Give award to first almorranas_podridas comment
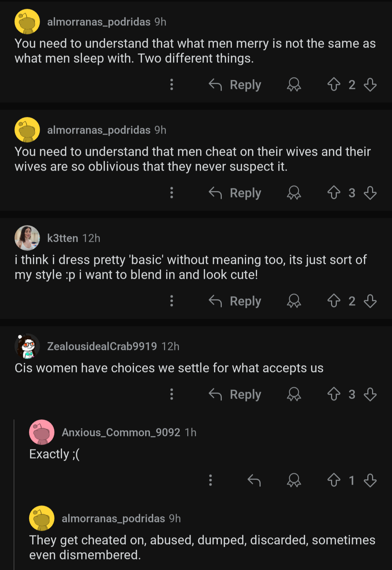 point(294,85)
